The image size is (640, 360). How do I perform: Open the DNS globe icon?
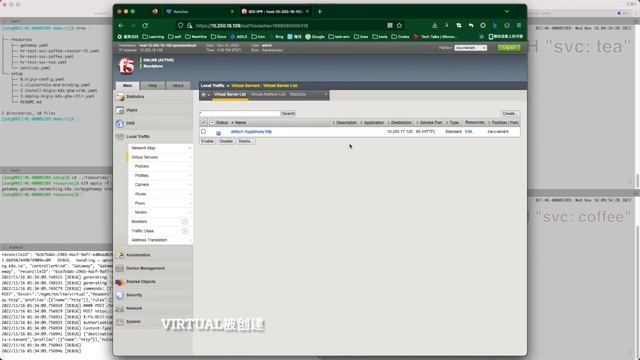(120, 123)
